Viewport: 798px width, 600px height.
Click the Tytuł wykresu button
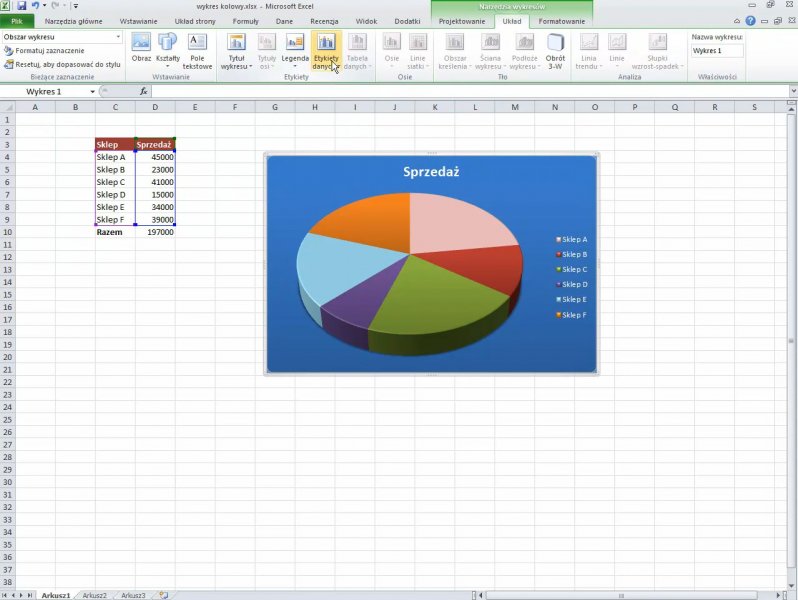pos(236,50)
